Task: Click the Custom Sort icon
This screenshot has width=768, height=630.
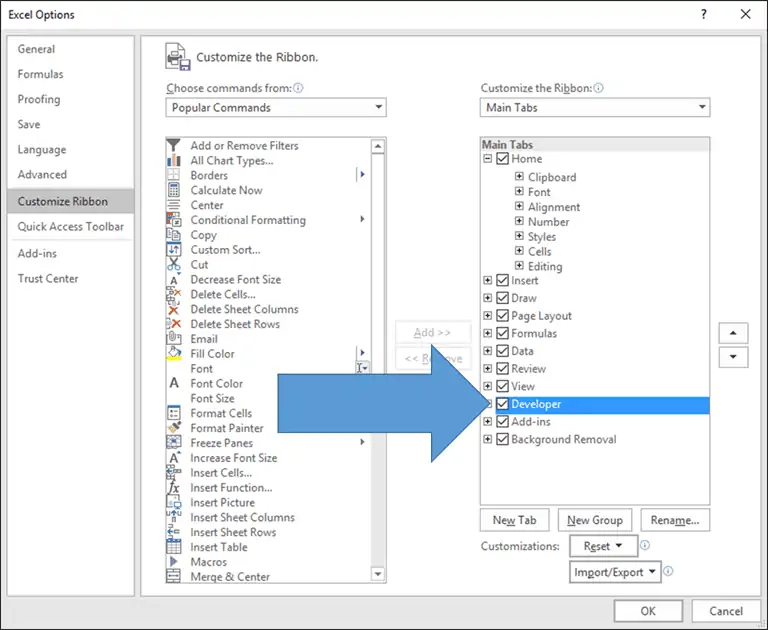Action: [x=173, y=249]
